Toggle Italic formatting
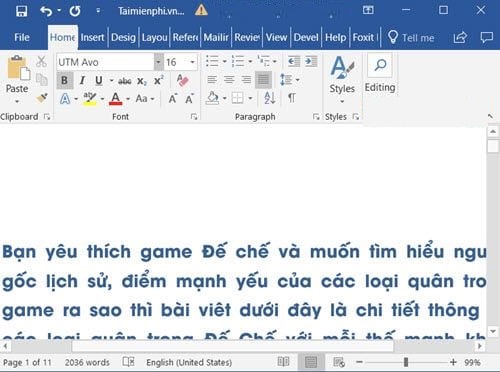 (82, 80)
